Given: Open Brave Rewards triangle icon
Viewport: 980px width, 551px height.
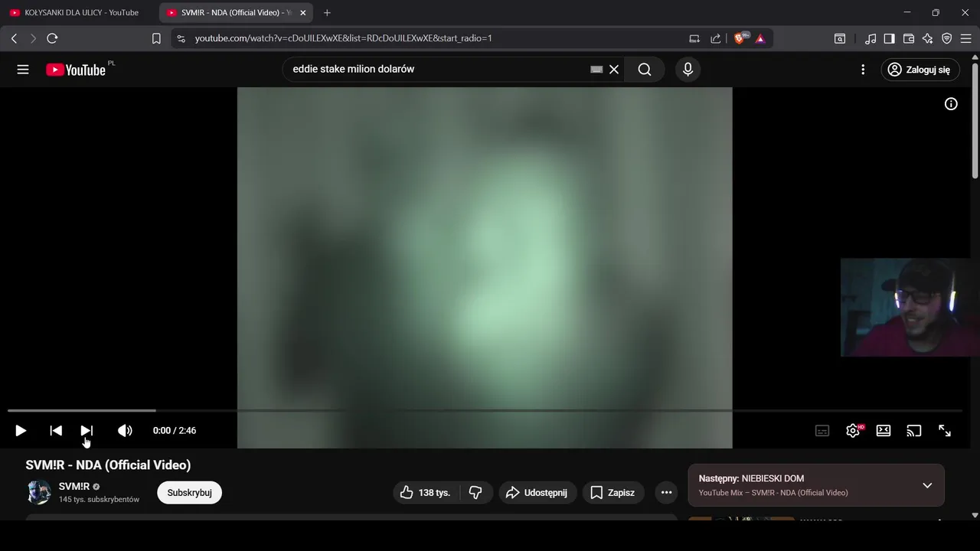Looking at the screenshot, I should (x=760, y=38).
